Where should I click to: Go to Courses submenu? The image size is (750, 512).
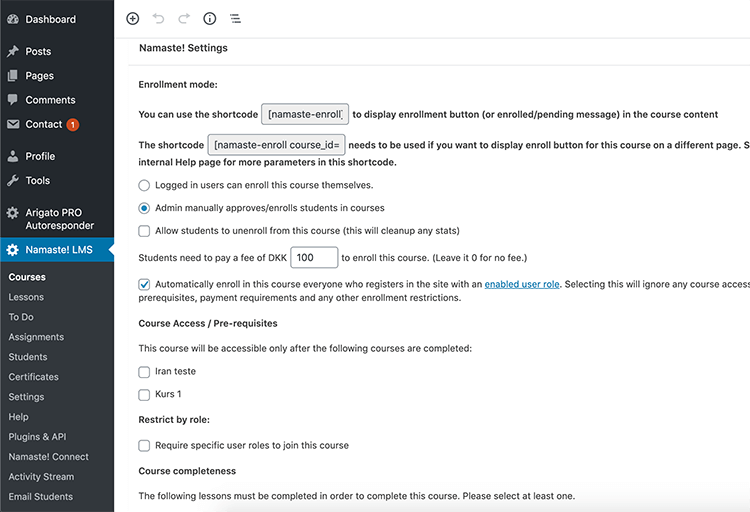27,277
